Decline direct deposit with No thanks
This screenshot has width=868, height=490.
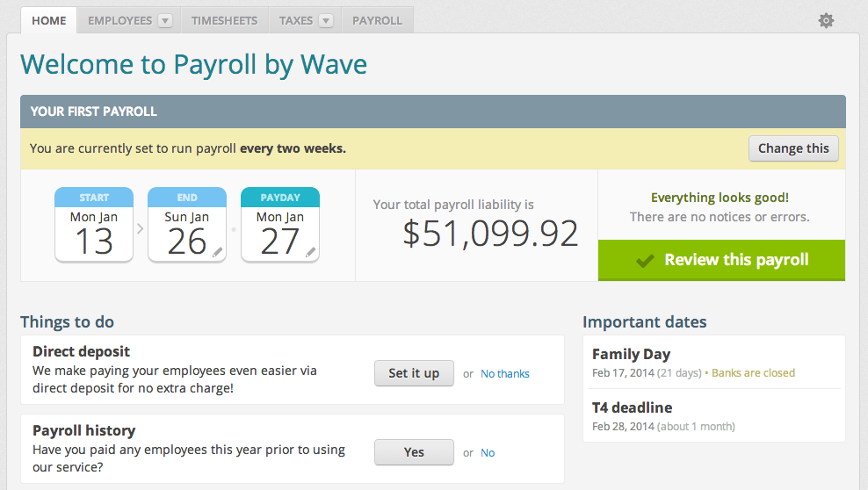(505, 374)
